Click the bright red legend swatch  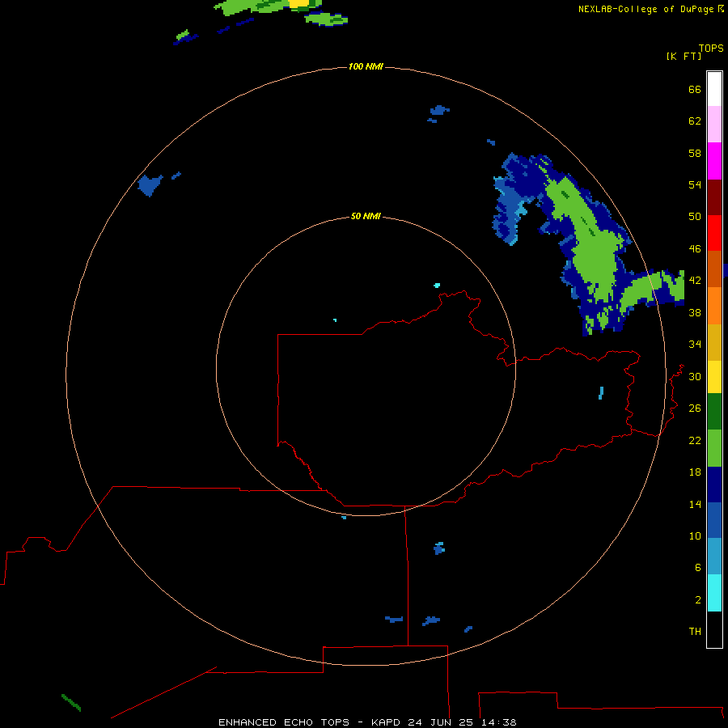pyautogui.click(x=714, y=233)
